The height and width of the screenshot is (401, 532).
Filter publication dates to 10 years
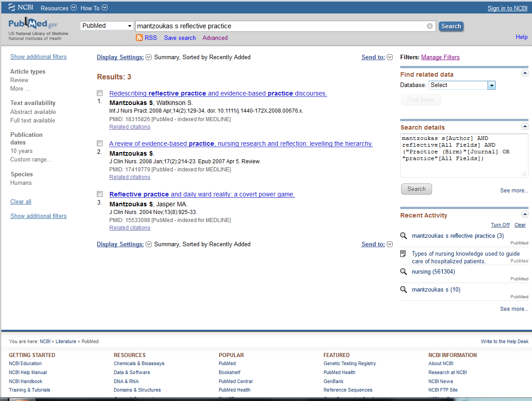(22, 151)
